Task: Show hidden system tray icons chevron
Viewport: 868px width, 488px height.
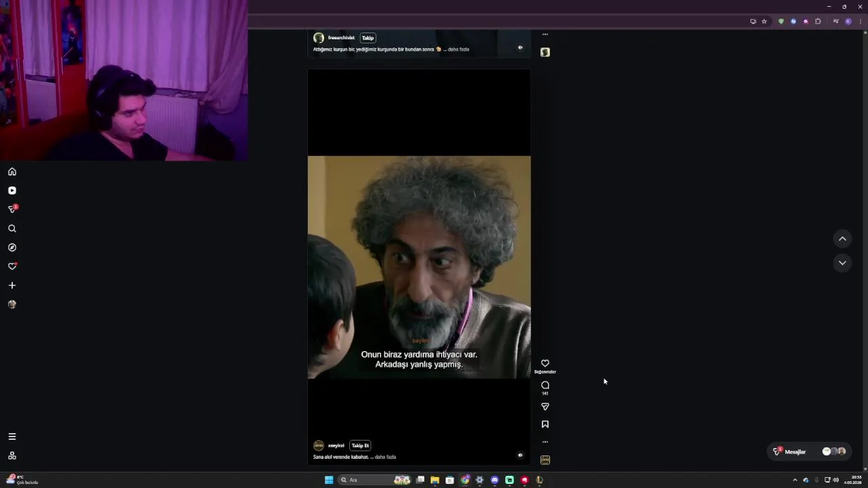Action: (795, 480)
